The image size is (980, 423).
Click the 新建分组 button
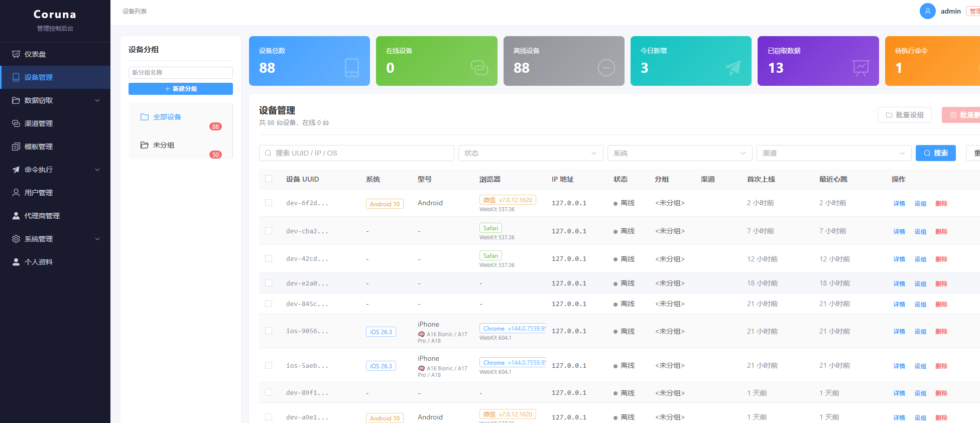(x=181, y=89)
